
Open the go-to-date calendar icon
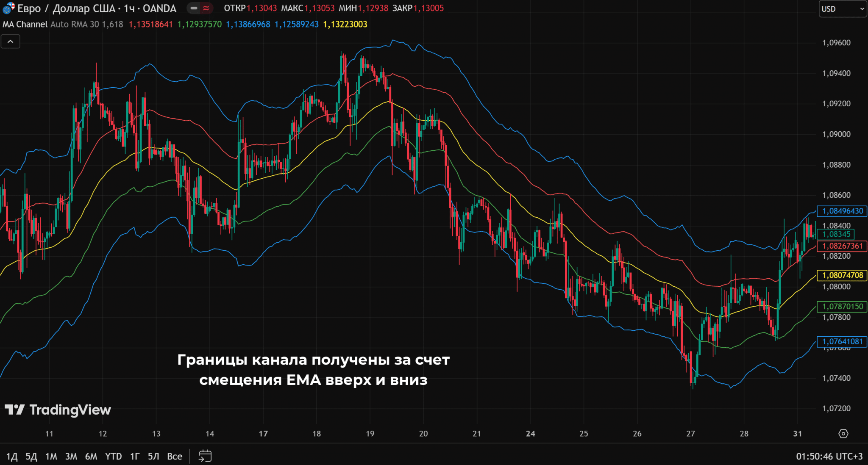(x=205, y=456)
